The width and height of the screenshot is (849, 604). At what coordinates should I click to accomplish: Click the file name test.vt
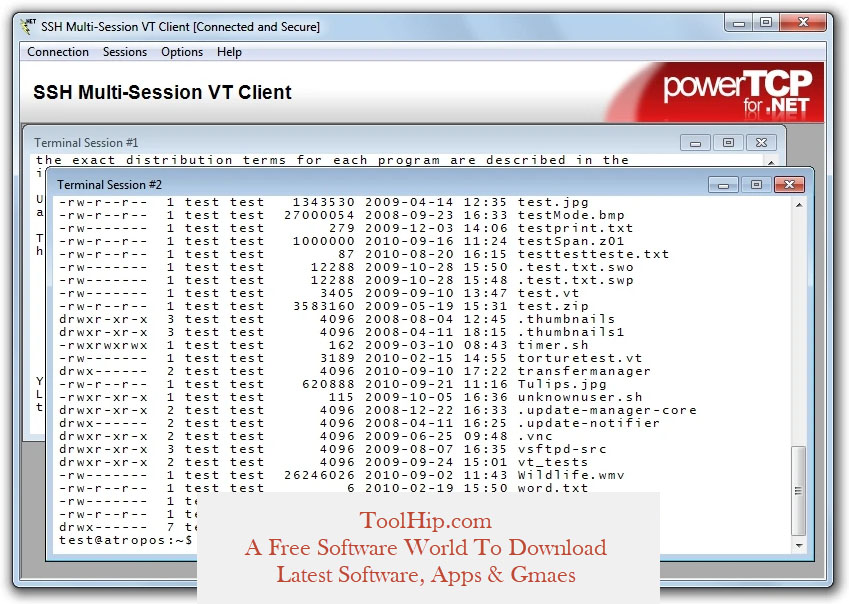coord(548,293)
